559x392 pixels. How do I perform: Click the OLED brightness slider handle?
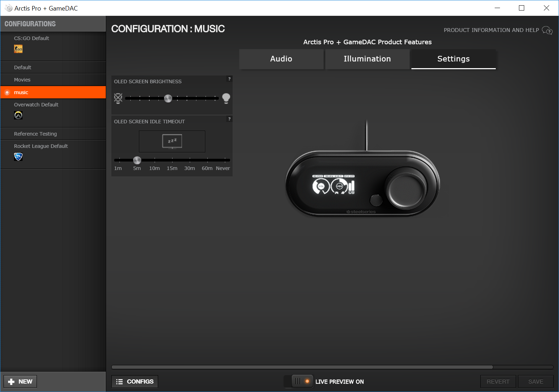(168, 98)
